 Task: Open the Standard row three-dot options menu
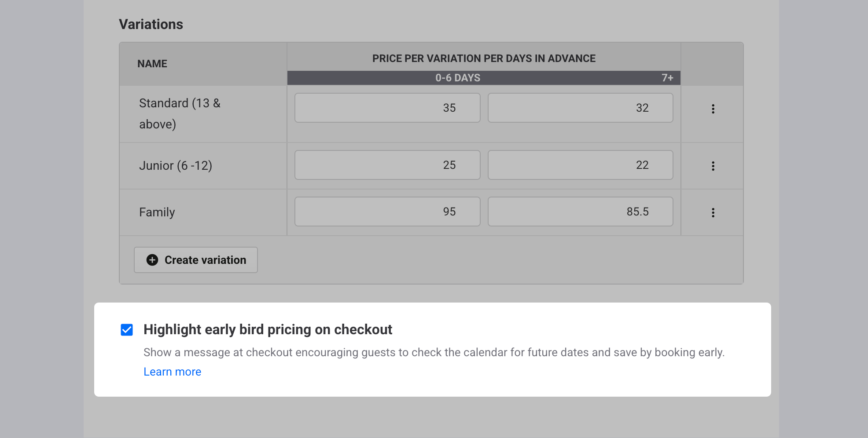[x=713, y=109]
